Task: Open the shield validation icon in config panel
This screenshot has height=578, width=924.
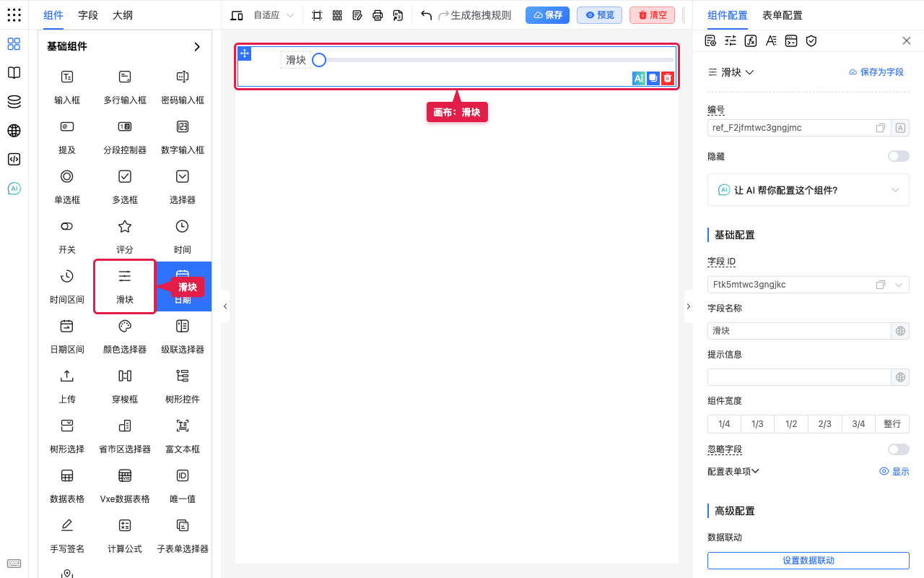Action: pos(811,40)
